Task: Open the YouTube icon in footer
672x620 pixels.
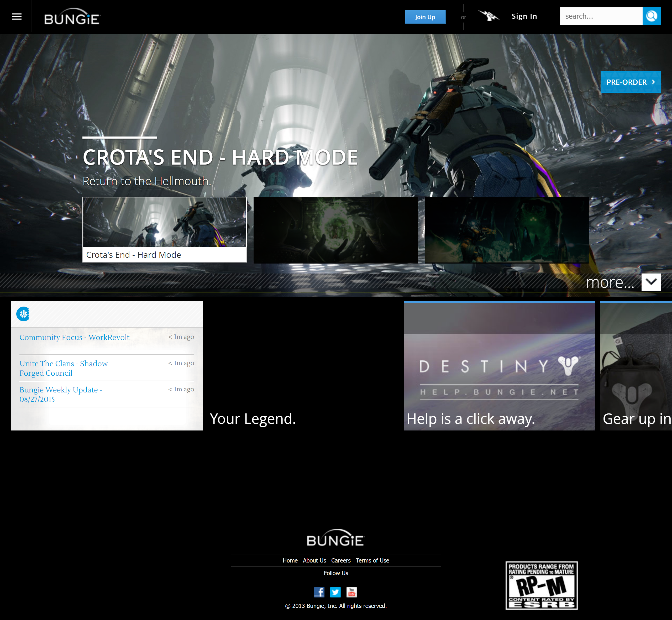Action: pyautogui.click(x=351, y=592)
